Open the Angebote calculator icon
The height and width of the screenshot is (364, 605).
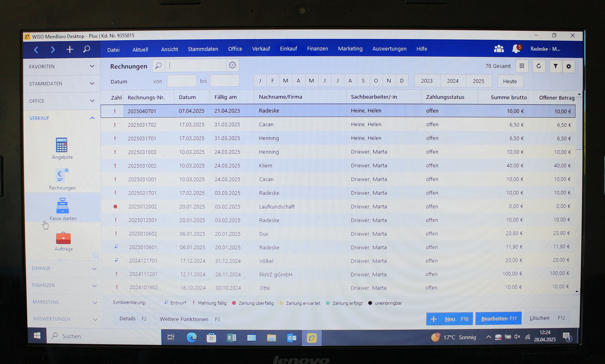62,145
